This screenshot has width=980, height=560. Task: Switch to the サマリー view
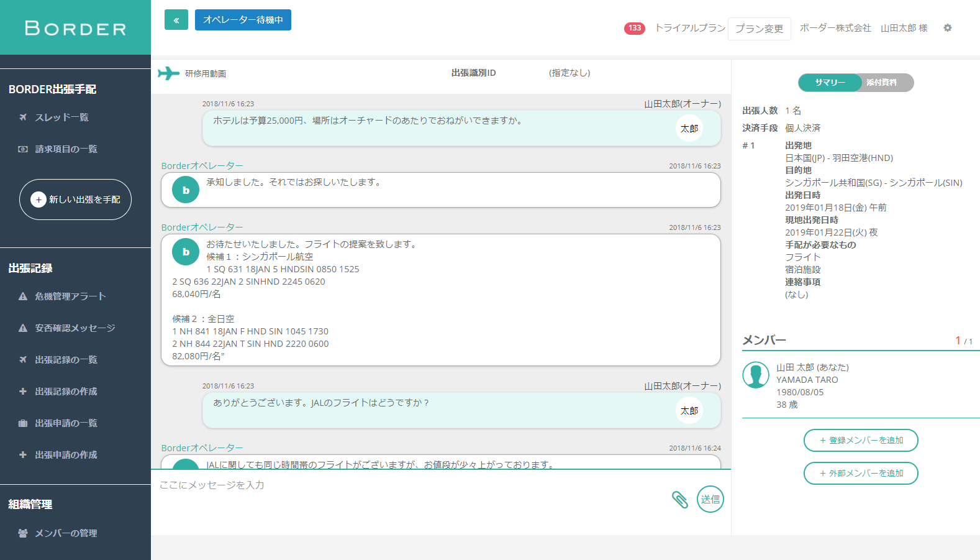click(x=830, y=83)
